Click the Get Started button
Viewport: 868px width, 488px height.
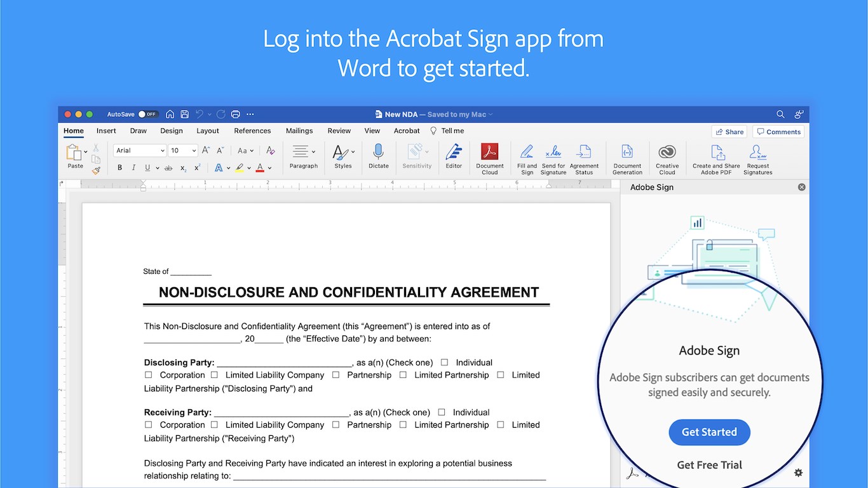(709, 432)
